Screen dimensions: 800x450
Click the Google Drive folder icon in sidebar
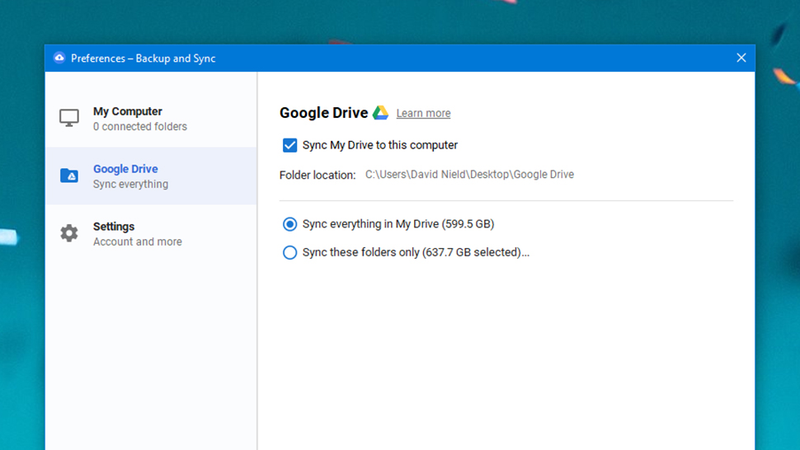tap(69, 176)
